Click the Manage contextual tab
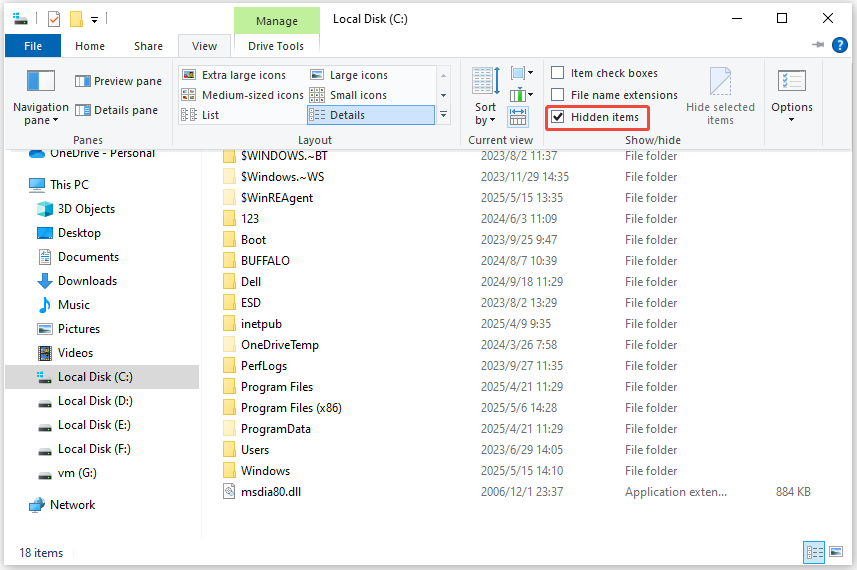This screenshot has height=570, width=857. coord(277,21)
